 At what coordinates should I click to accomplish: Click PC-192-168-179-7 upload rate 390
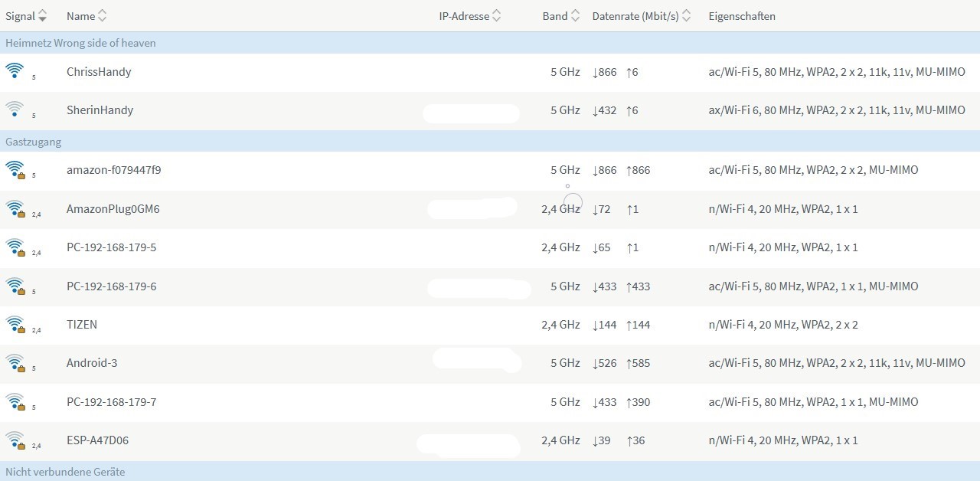638,402
